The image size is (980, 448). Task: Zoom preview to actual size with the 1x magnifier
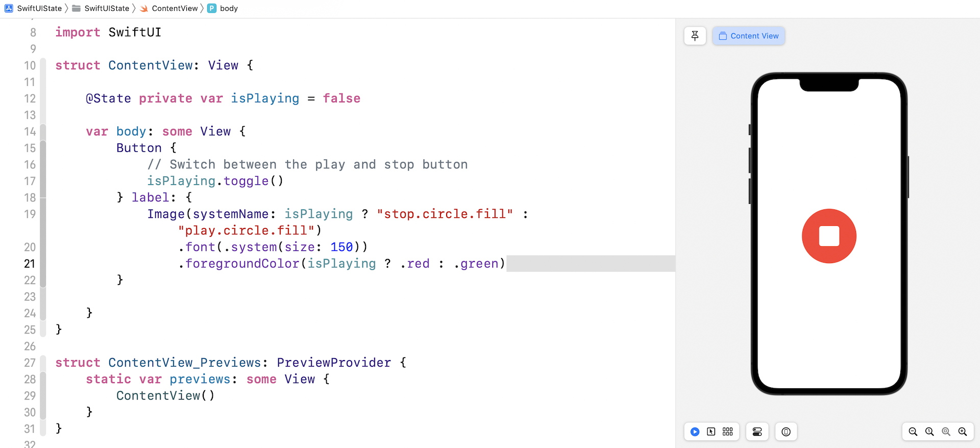(930, 432)
